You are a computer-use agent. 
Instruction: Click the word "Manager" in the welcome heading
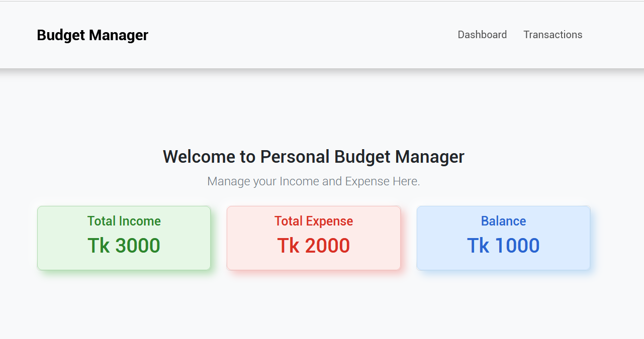click(430, 157)
